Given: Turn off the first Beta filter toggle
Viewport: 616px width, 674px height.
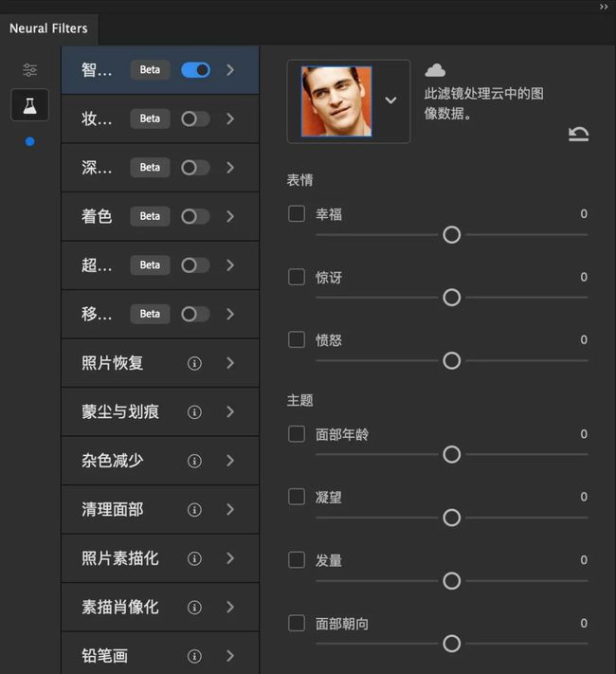Looking at the screenshot, I should pos(195,70).
